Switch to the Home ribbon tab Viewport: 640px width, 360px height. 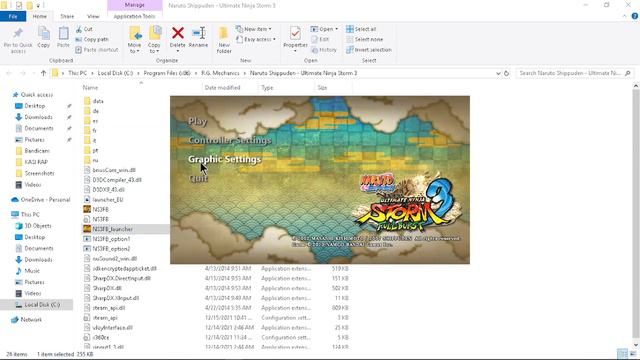(40, 16)
